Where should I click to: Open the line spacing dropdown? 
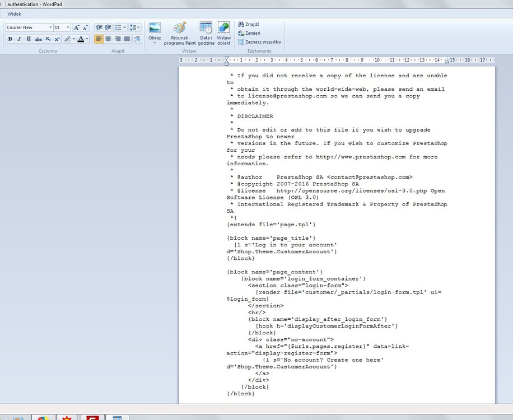click(135, 27)
